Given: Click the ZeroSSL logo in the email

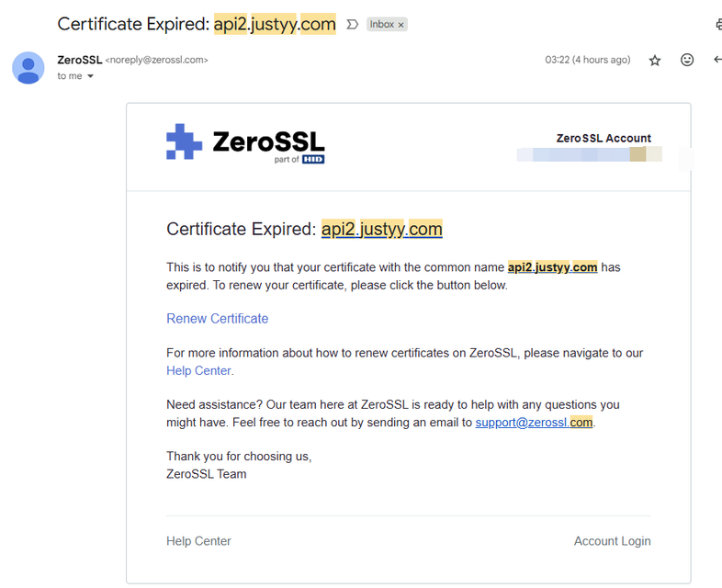Looking at the screenshot, I should coord(245,141).
